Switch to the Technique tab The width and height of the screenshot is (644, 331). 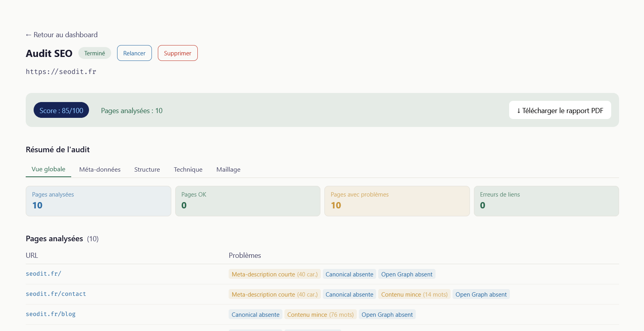coord(188,170)
